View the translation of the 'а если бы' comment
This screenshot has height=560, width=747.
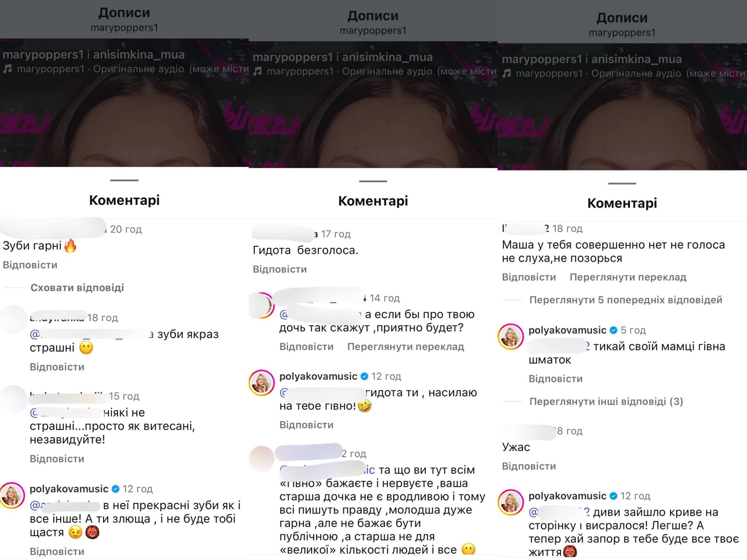point(406,347)
